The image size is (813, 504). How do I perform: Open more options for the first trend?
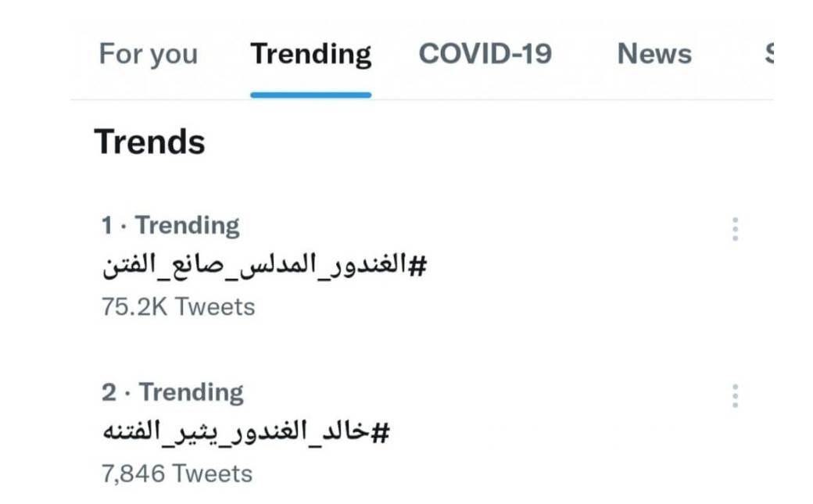pos(735,229)
